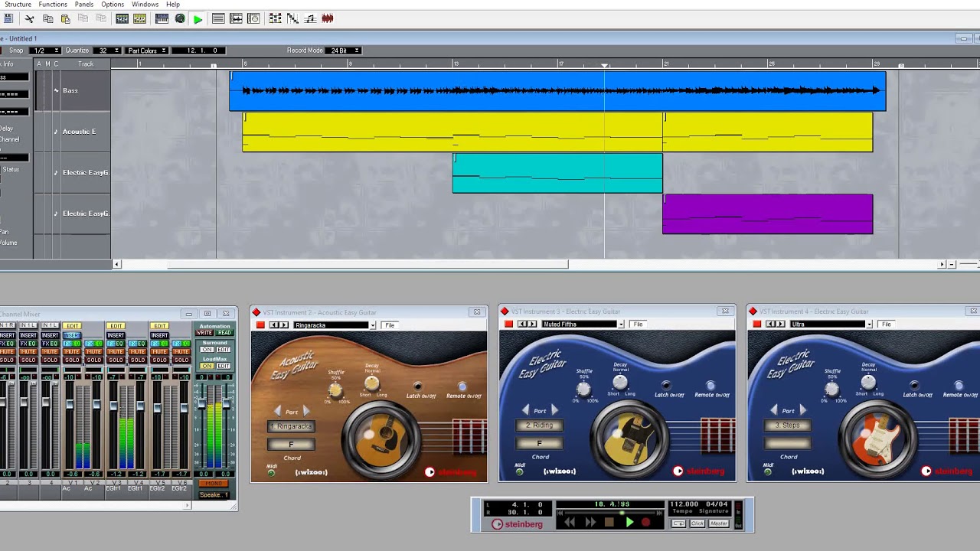Open the Functions menu
Screen dimensions: 980x551
point(52,4)
